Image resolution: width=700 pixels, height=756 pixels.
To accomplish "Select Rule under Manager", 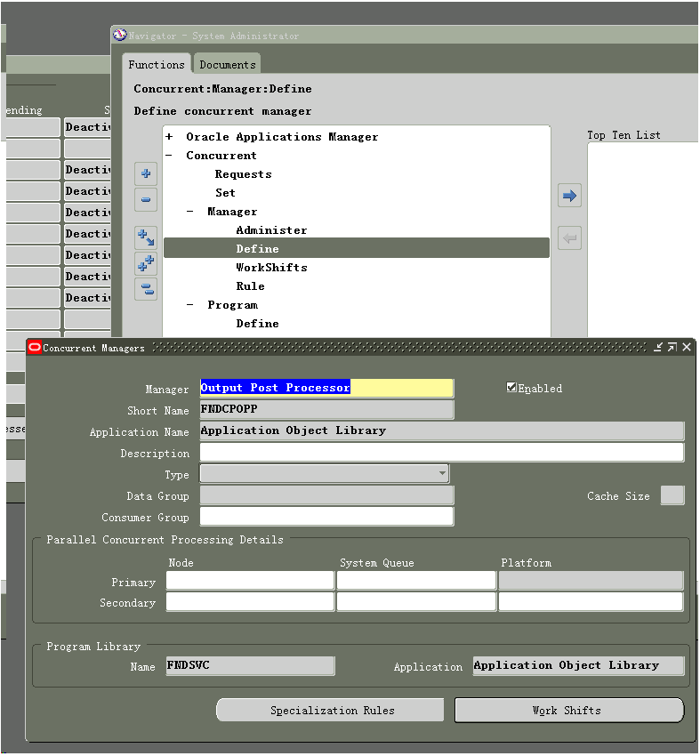I will [250, 286].
